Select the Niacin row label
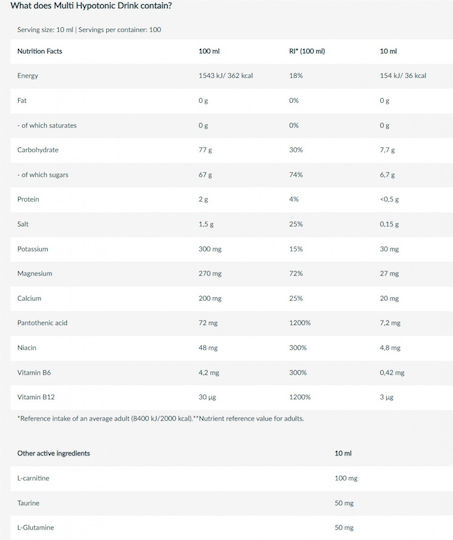453x540 pixels. (x=27, y=348)
